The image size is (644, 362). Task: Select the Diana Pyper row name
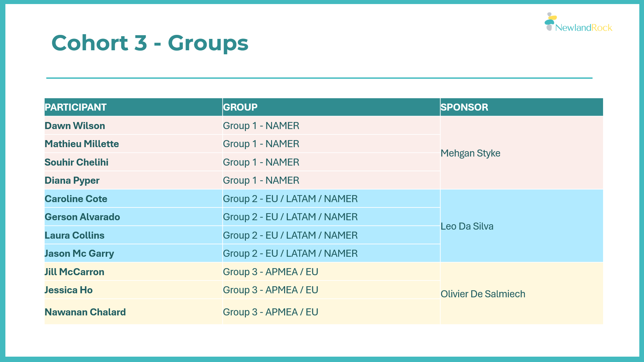[72, 180]
